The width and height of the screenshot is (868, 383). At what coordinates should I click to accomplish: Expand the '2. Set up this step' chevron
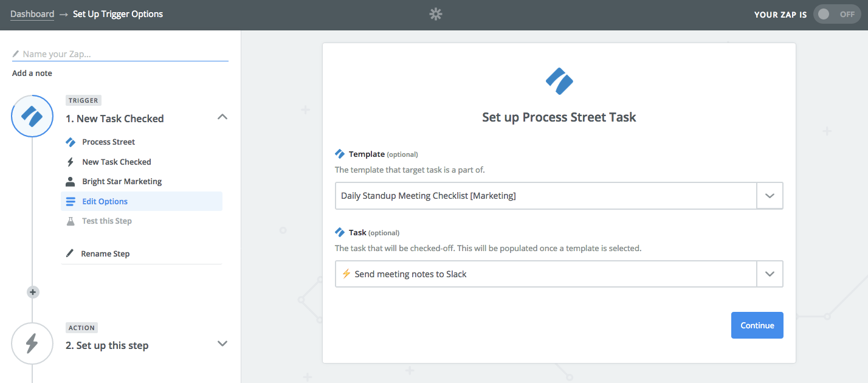(222, 343)
